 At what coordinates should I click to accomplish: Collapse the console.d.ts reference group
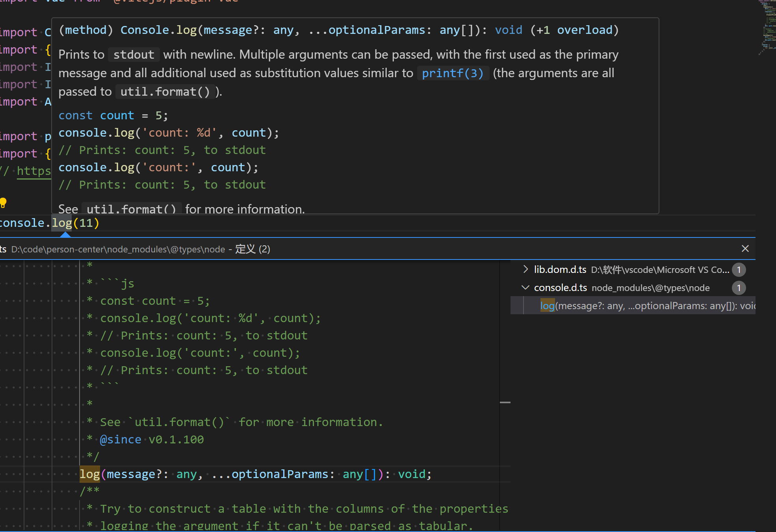point(525,288)
